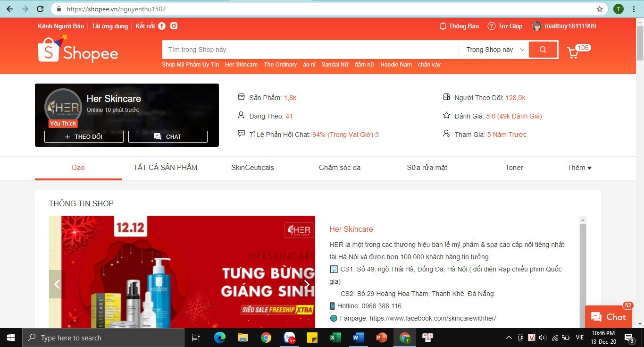This screenshot has height=347, width=644.
Task: Click the Hoodie Nam search suggestion
Action: click(396, 65)
